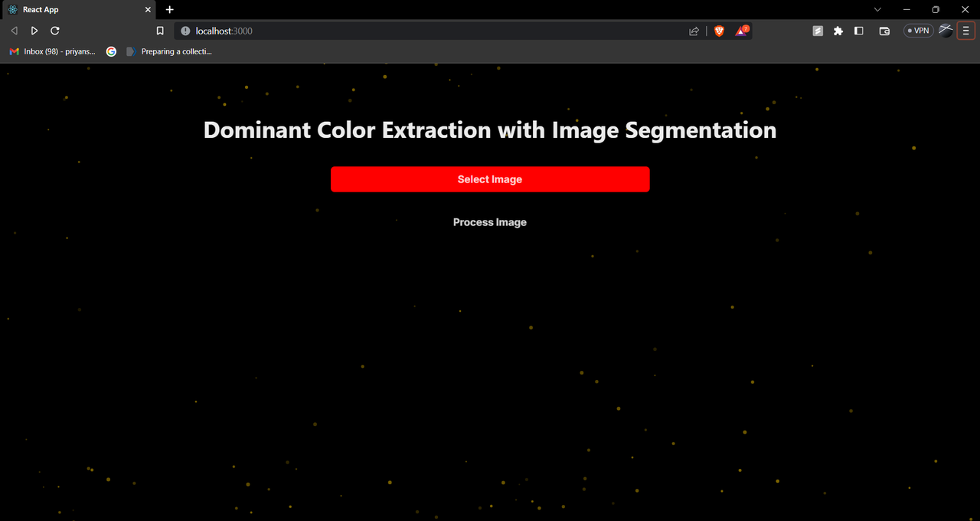Minimize the browser window
Viewport: 980px width, 521px height.
(906, 9)
